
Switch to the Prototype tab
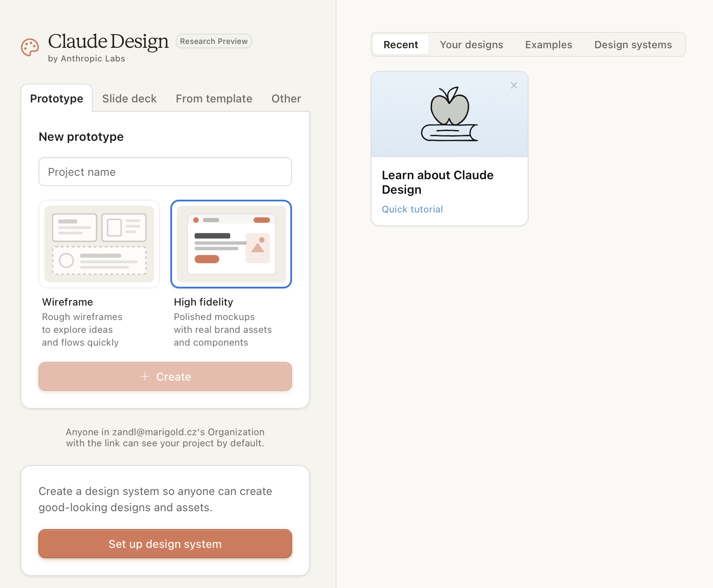click(x=57, y=99)
